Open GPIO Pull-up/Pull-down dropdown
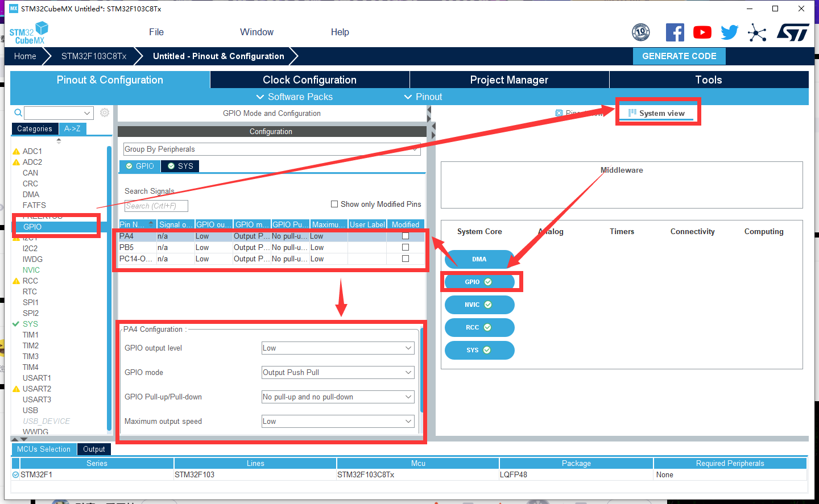This screenshot has width=819, height=504. pyautogui.click(x=338, y=397)
